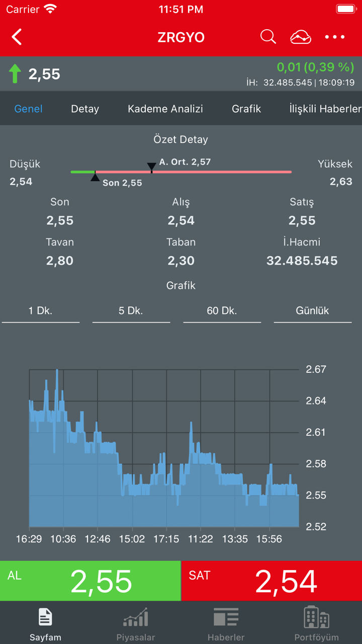Select the Grafik tab in top bar
This screenshot has height=644, width=362.
[x=246, y=109]
